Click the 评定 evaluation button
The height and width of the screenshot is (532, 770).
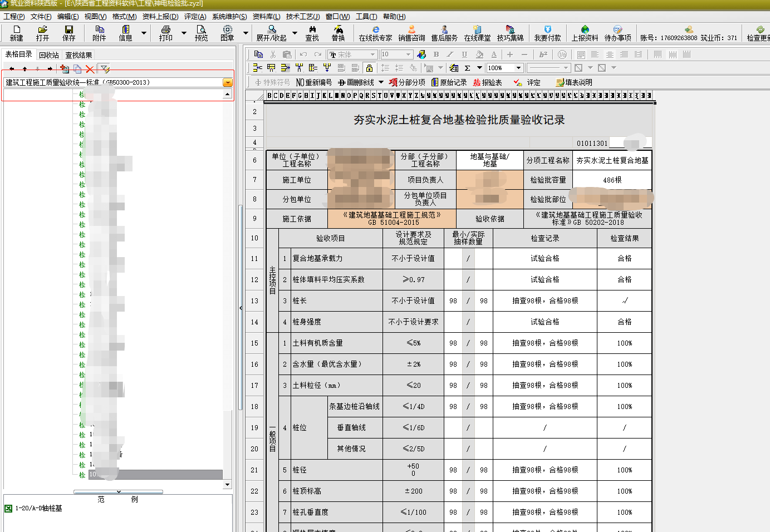point(527,82)
